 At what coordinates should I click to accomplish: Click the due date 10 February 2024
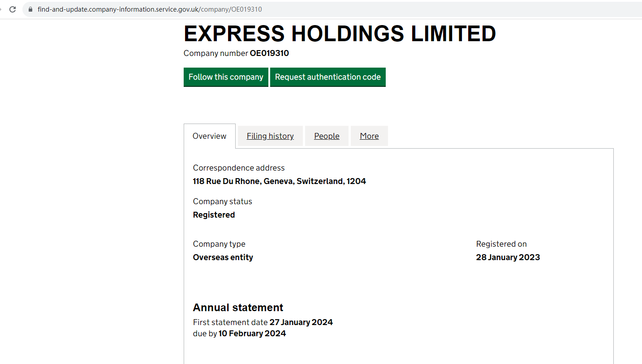tap(252, 334)
